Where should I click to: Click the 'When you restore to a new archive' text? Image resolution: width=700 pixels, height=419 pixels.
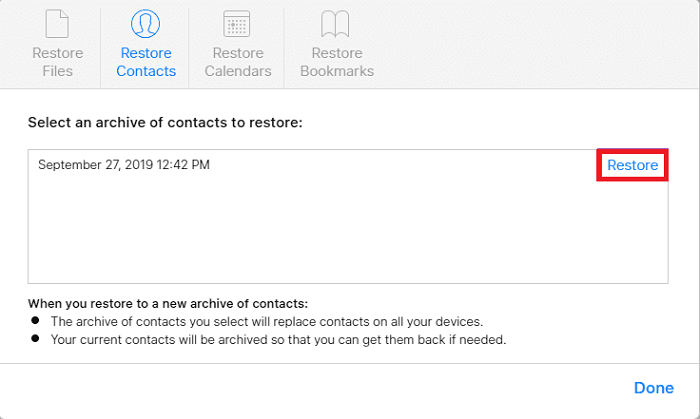click(168, 303)
